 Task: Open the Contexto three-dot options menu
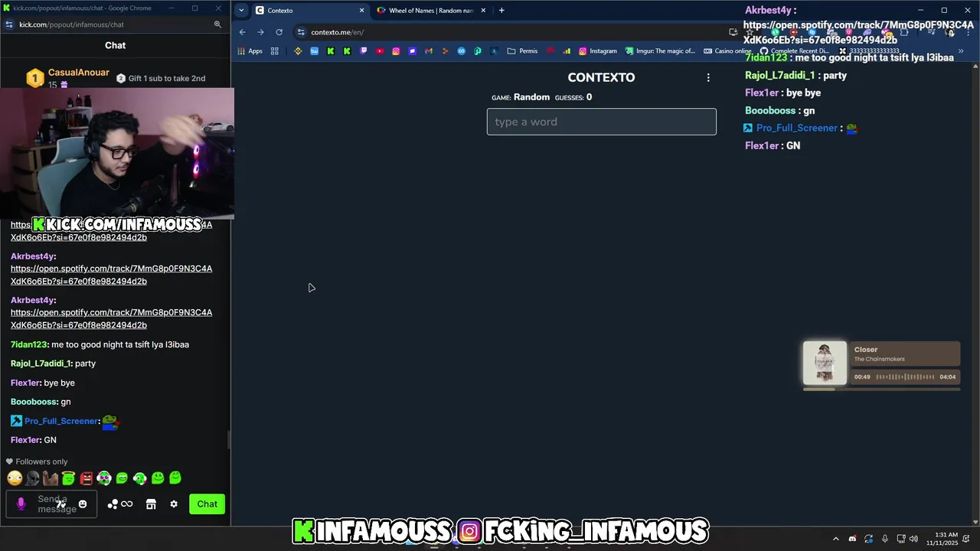[x=708, y=77]
